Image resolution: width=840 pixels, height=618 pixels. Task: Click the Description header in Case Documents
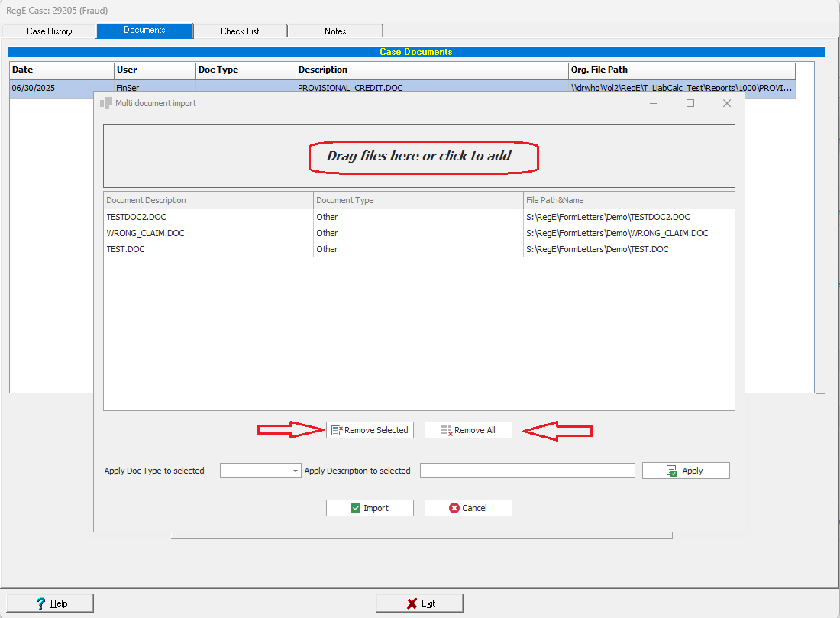431,70
